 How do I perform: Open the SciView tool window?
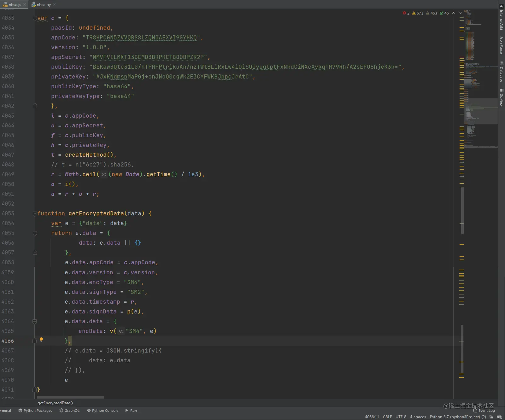pos(502,97)
